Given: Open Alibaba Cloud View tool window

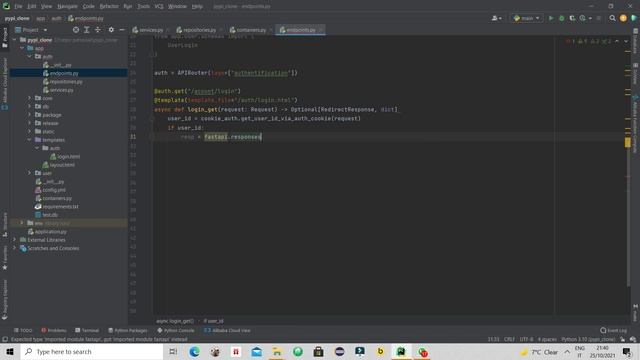Looking at the screenshot, I should (227, 330).
